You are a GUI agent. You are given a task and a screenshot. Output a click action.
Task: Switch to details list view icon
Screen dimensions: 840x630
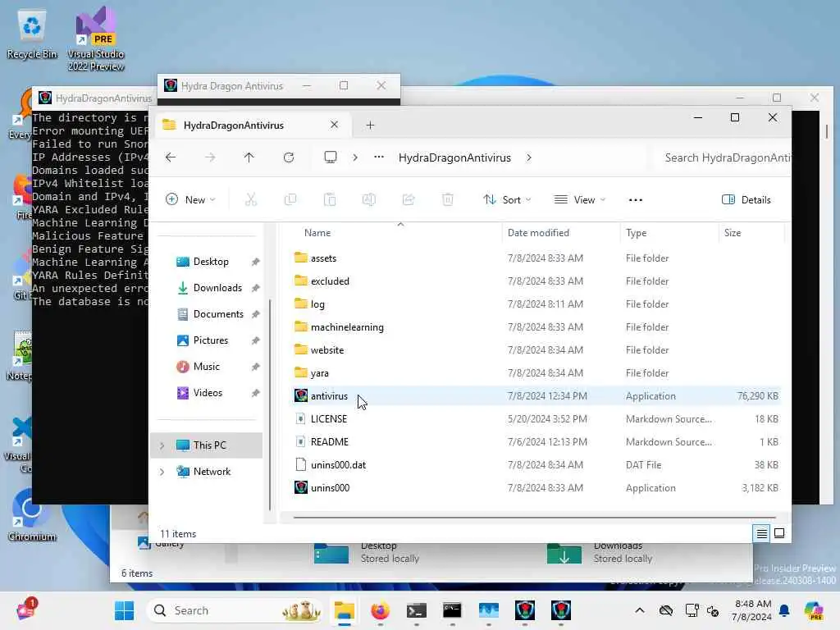click(762, 533)
